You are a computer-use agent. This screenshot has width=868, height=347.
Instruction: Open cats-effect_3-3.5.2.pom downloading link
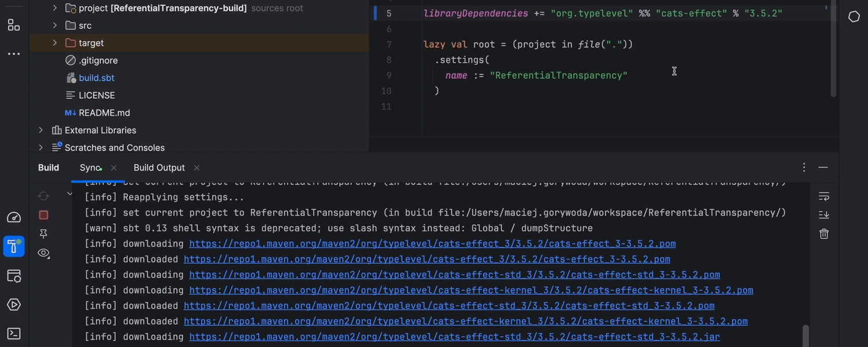(x=432, y=243)
